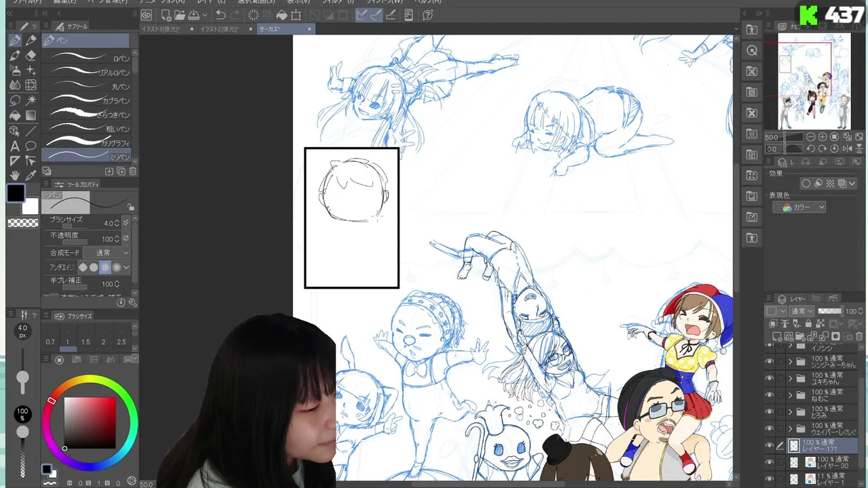
Task: Select the Eyedropper tool
Action: [31, 176]
